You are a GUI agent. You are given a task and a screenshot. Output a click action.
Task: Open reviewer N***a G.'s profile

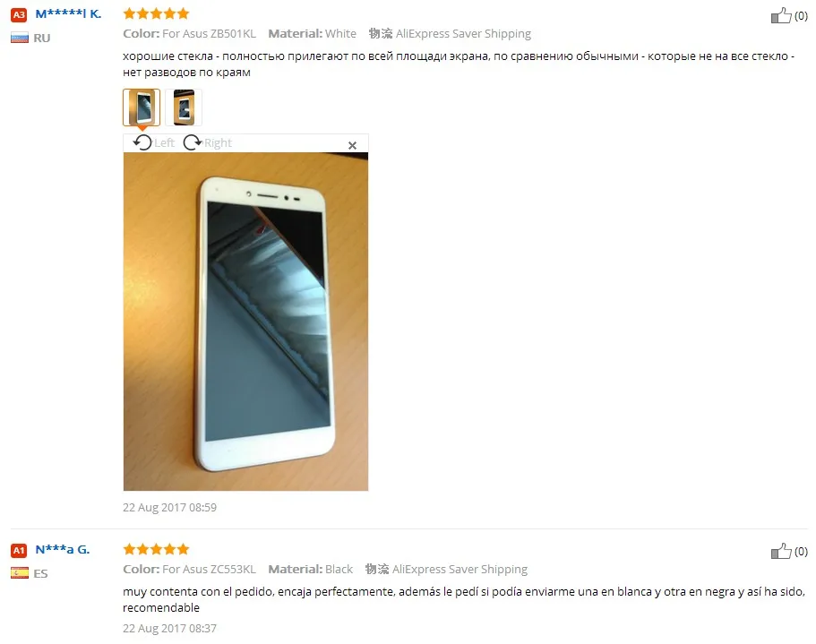click(x=63, y=549)
